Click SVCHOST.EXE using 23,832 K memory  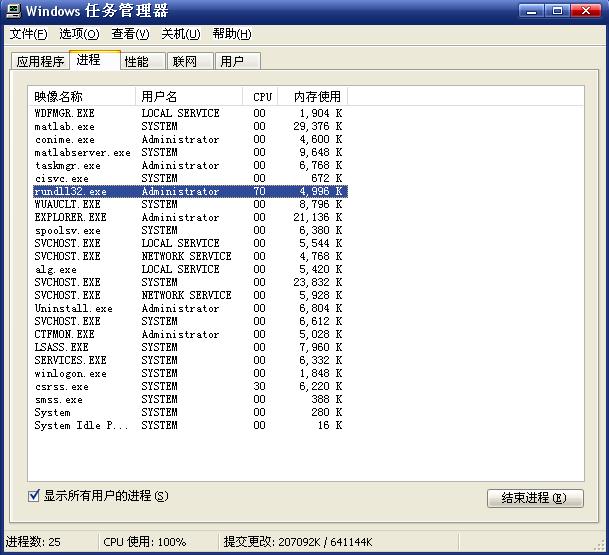(x=190, y=282)
